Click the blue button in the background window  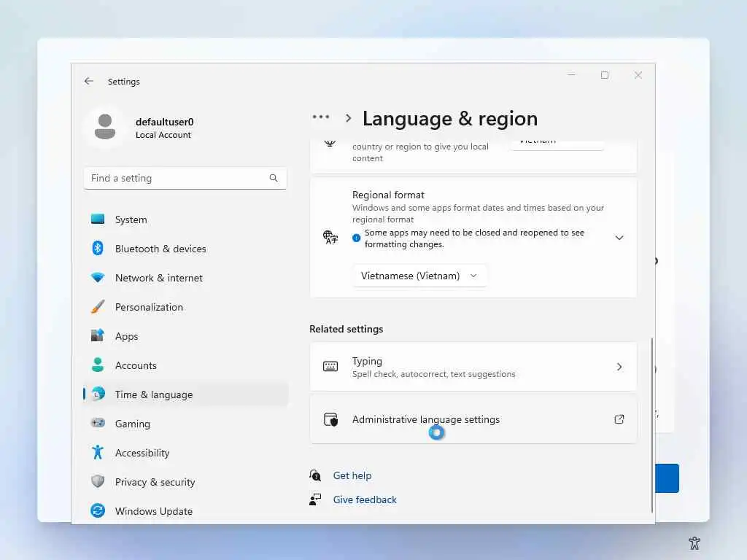(x=667, y=478)
